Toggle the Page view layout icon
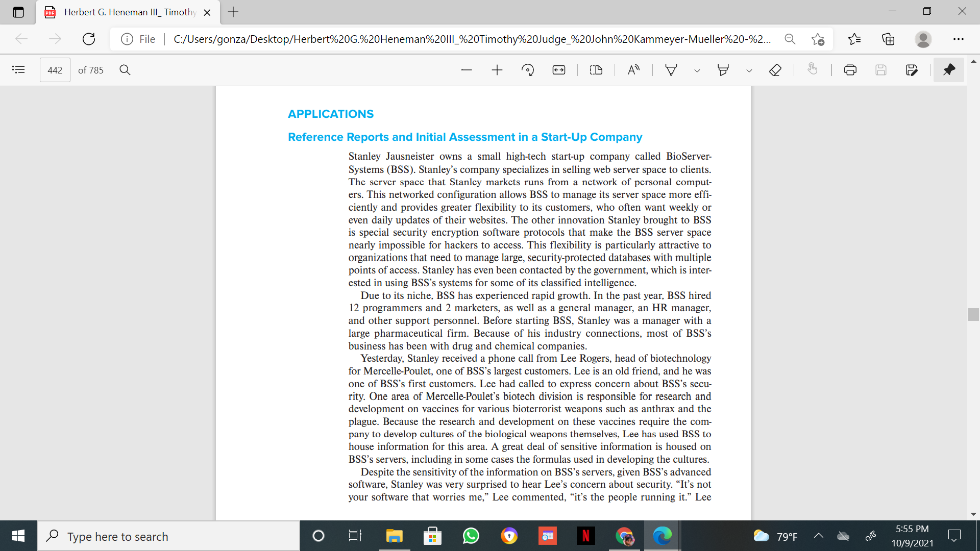Screen dimensions: 980x551 (x=596, y=70)
